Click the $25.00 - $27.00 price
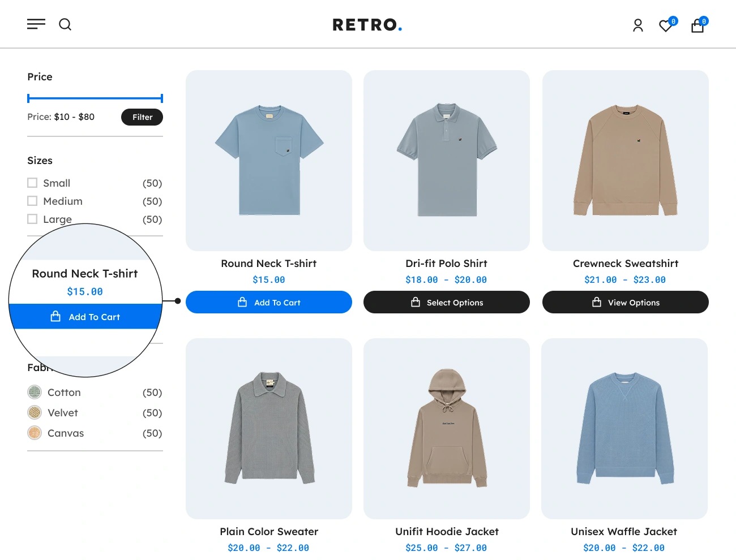This screenshot has width=736, height=560. point(446,548)
